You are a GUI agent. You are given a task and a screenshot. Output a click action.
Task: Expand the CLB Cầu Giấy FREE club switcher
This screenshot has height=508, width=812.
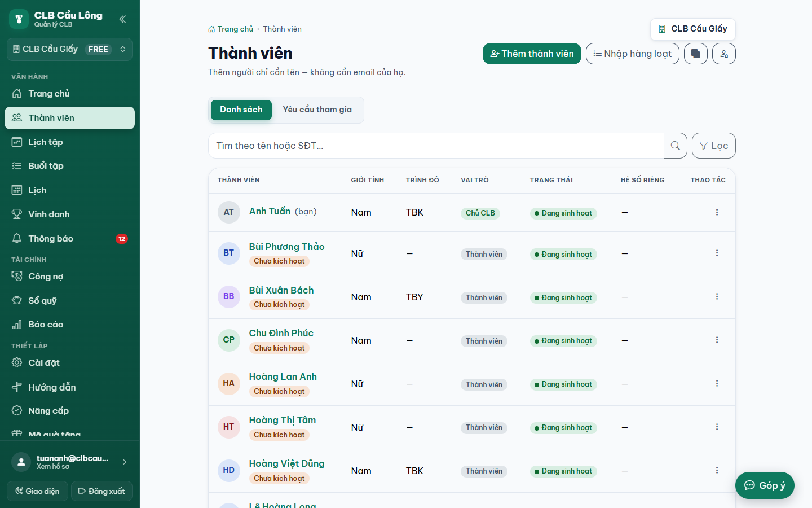tap(70, 49)
